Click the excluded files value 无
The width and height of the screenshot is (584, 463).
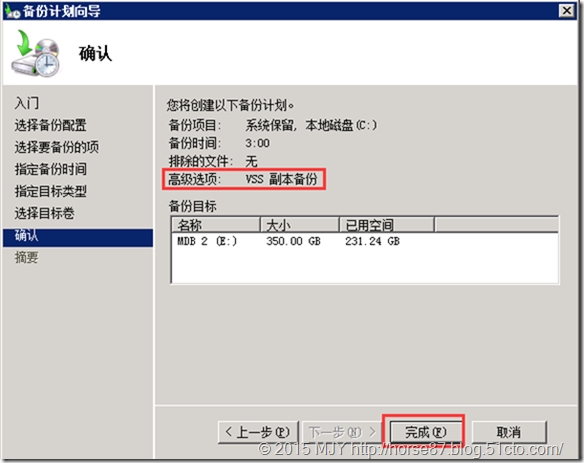click(251, 161)
